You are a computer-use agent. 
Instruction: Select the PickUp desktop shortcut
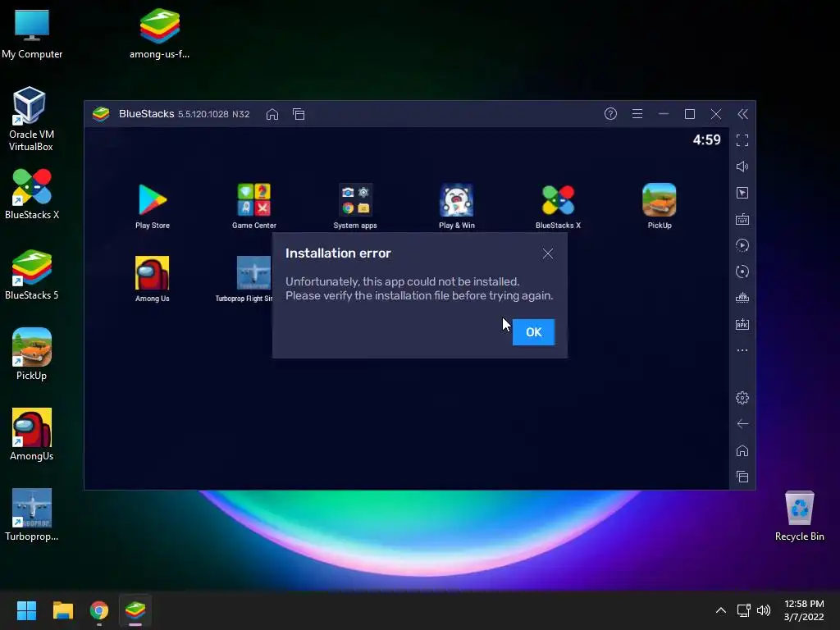tap(32, 354)
